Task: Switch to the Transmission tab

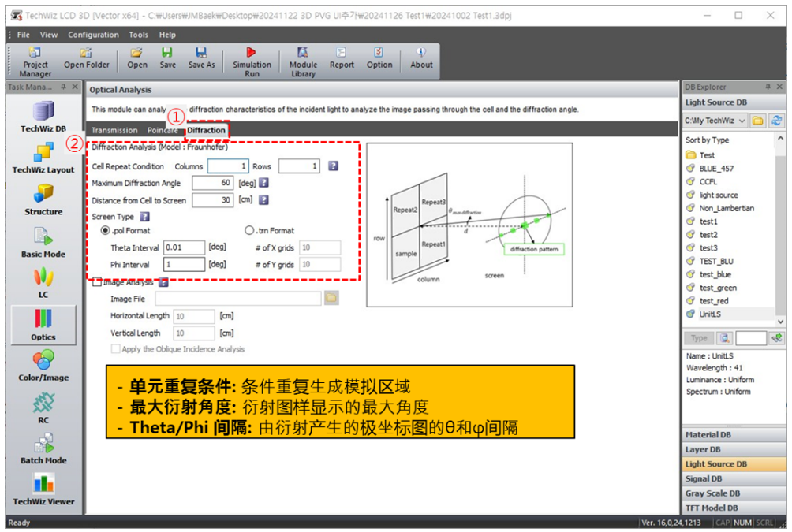Action: [114, 130]
